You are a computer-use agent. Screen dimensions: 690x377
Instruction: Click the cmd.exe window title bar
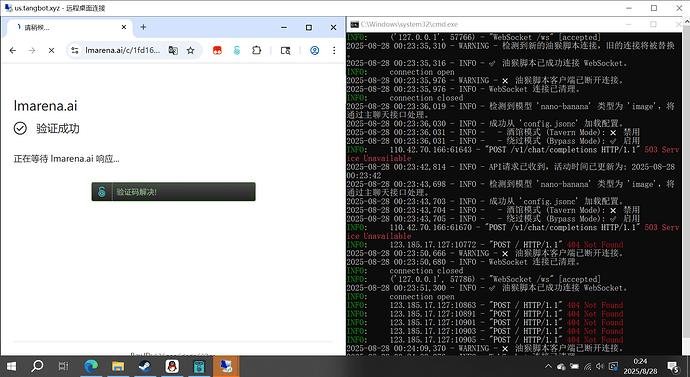point(484,25)
